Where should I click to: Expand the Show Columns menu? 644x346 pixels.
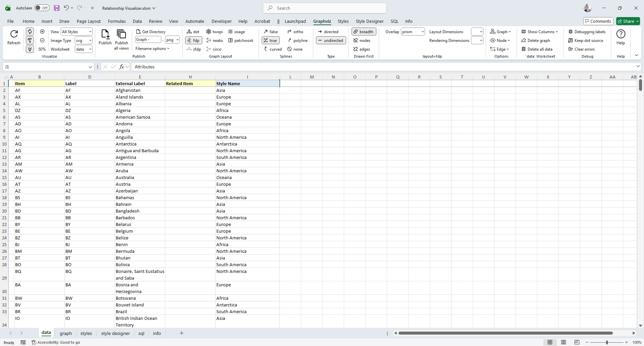tap(540, 32)
